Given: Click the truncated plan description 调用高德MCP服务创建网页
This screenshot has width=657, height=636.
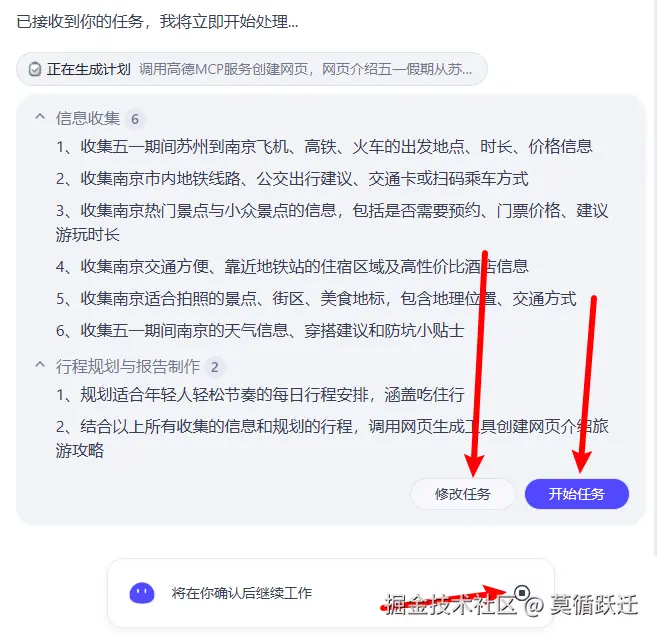Looking at the screenshot, I should [x=305, y=69].
